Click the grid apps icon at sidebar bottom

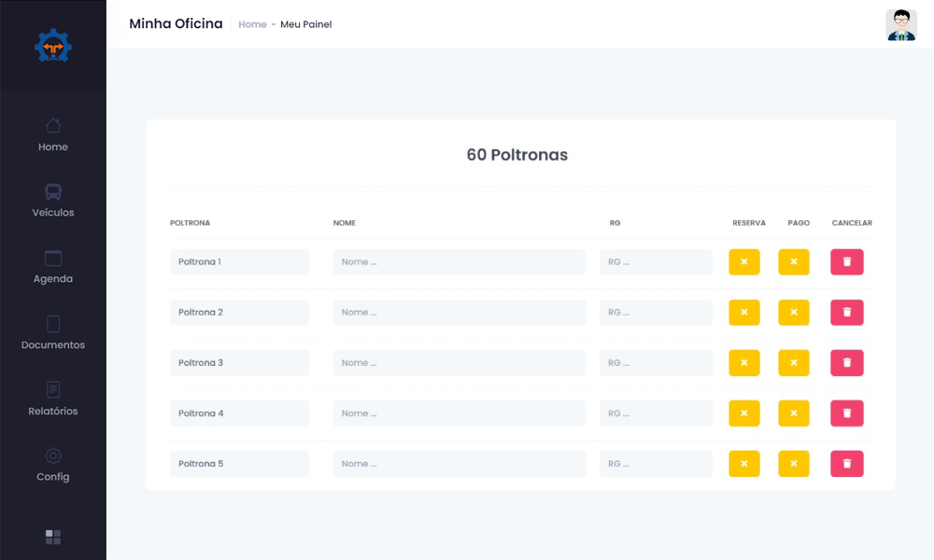(53, 538)
